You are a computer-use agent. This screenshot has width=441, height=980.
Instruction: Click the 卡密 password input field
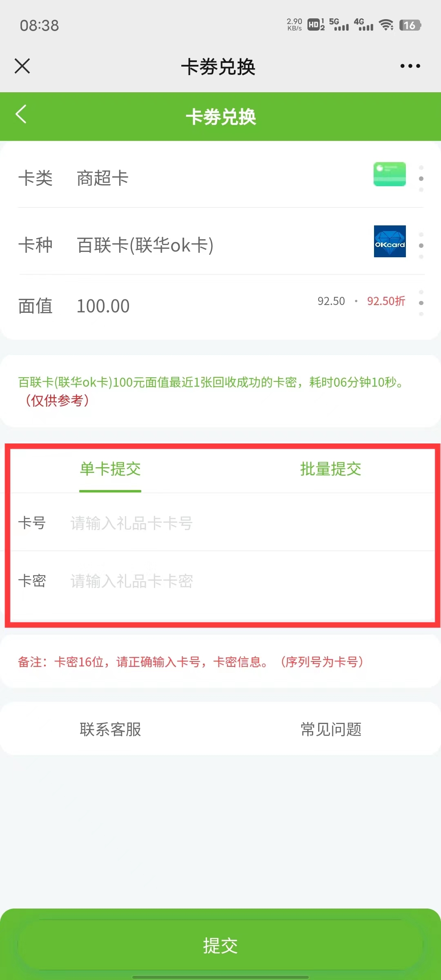[204, 581]
